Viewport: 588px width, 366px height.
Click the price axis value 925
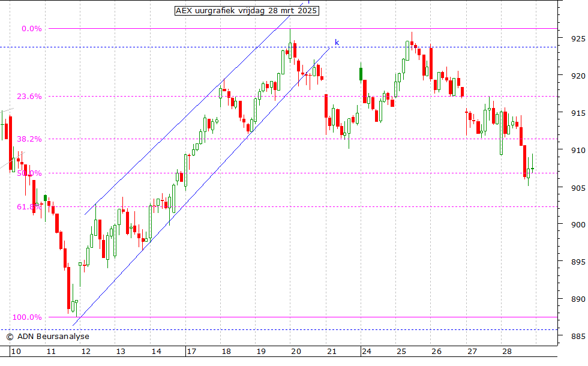click(x=578, y=38)
